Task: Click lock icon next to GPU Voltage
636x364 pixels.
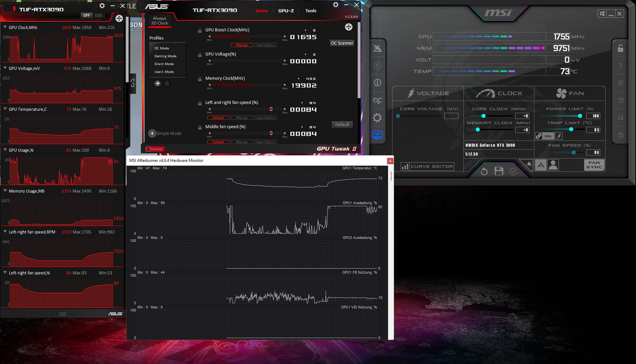Action: click(200, 55)
